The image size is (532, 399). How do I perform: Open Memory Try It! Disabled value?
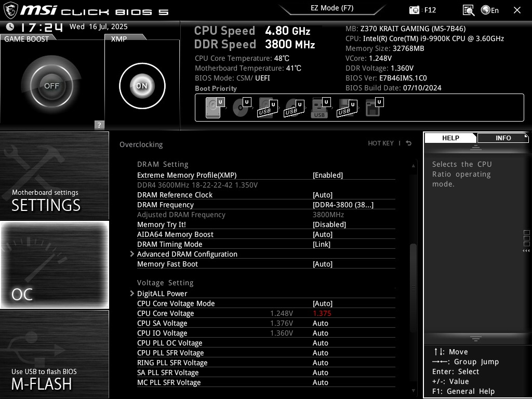click(329, 224)
